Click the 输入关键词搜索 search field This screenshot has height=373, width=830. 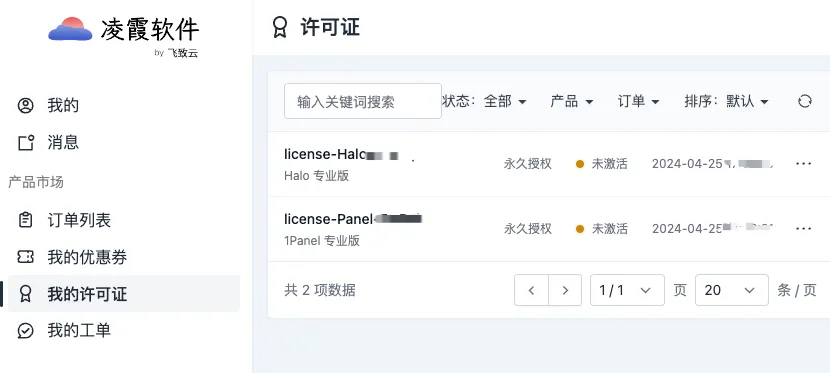[x=363, y=101]
